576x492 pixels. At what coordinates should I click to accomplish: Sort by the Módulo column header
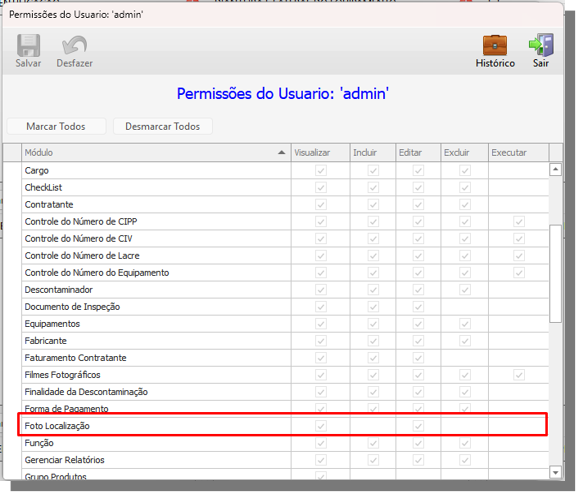(156, 152)
